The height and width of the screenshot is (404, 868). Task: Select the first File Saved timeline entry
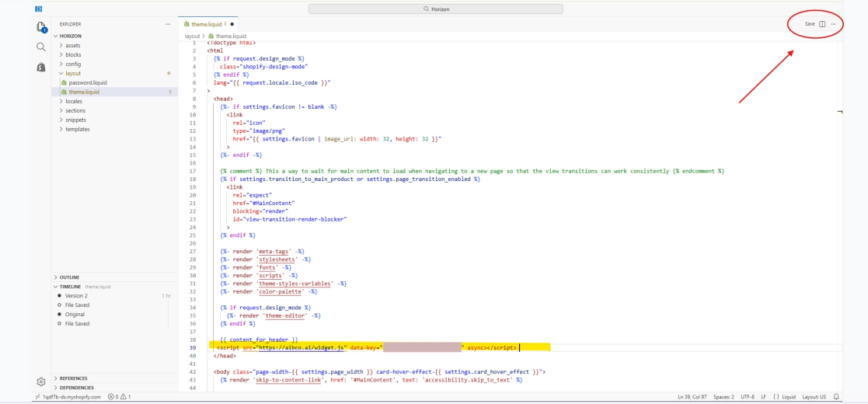(77, 305)
